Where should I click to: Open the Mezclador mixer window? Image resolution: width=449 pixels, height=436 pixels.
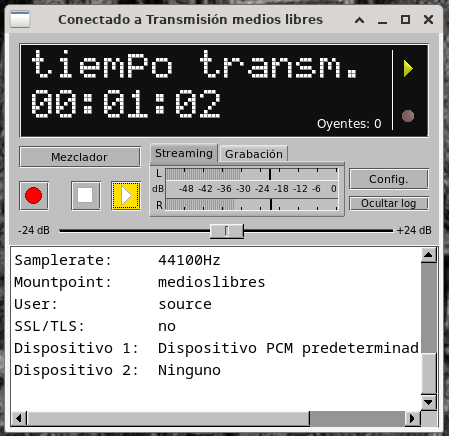pos(80,157)
